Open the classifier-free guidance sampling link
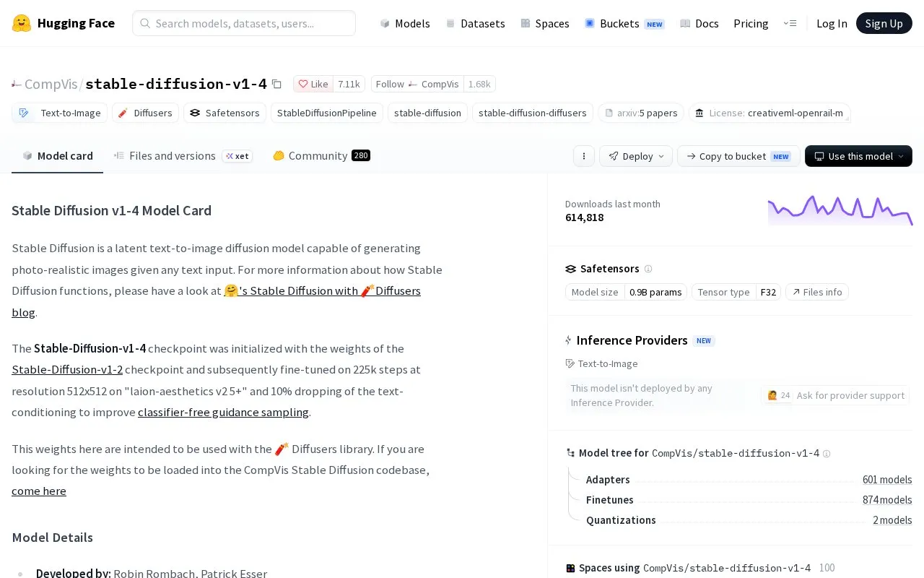Screen dimensions: 924x578 click(x=224, y=412)
